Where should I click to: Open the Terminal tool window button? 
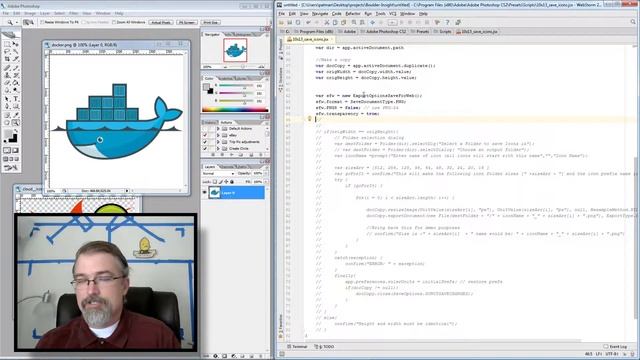point(298,347)
